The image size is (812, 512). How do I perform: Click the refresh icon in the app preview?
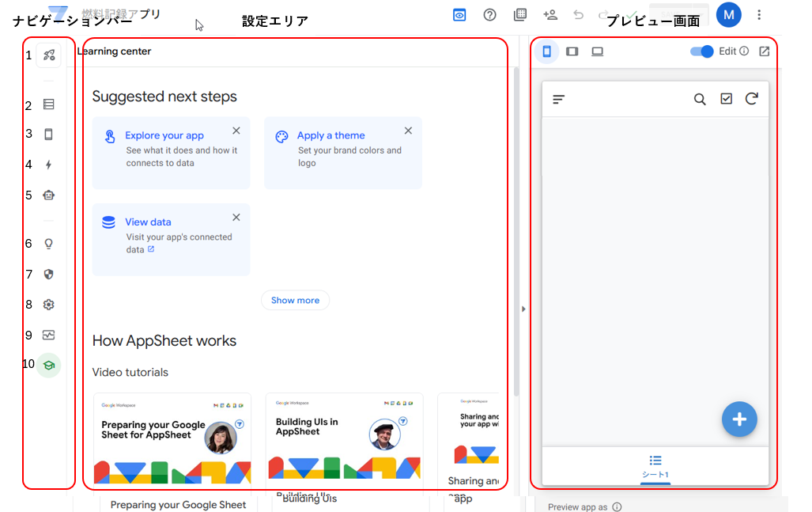(x=752, y=98)
